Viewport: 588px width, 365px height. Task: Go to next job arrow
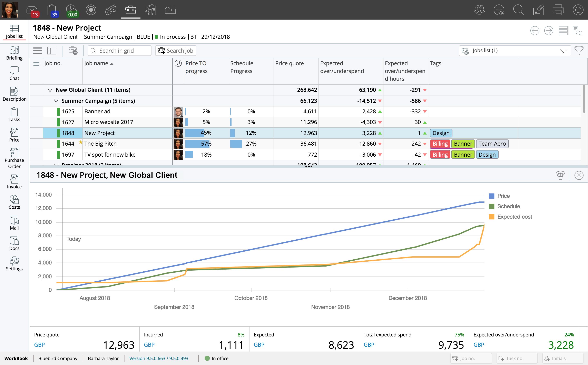tap(549, 31)
